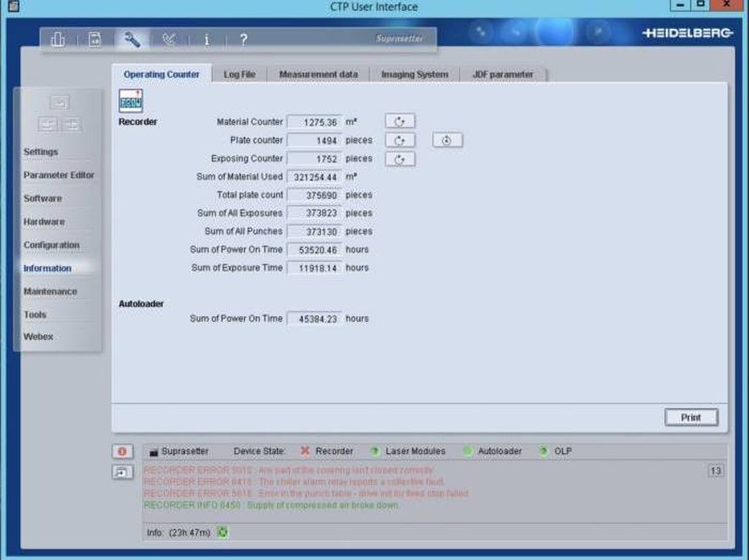This screenshot has height=560, width=749.
Task: Go to the JDF parameter tab
Action: click(x=502, y=75)
